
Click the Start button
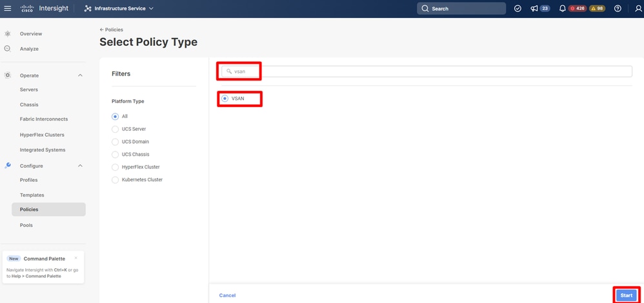627,295
